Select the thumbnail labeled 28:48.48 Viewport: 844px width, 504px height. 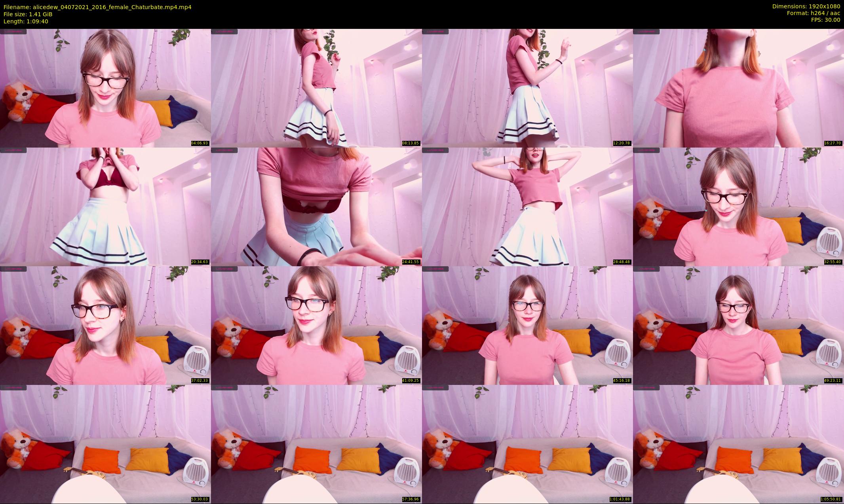coord(527,207)
